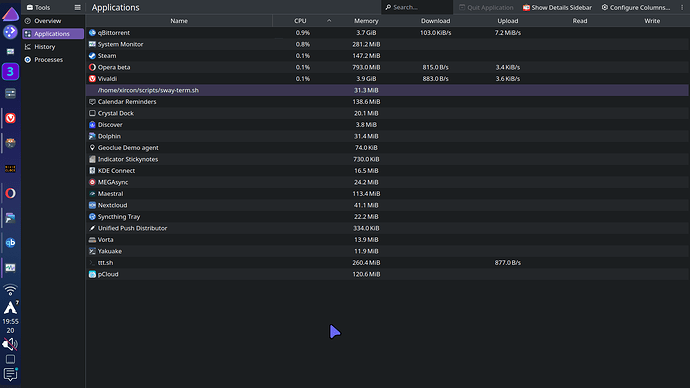Open the three-dot overflow menu
The image size is (690, 388).
682,7
